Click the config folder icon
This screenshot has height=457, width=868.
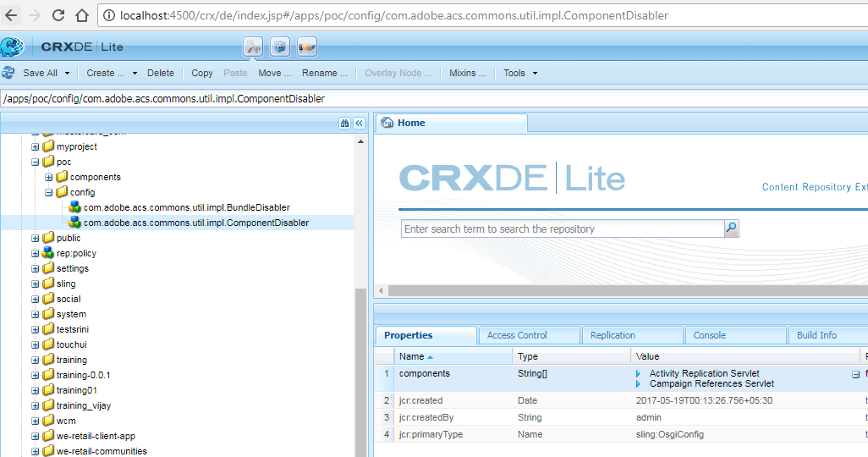pos(62,192)
